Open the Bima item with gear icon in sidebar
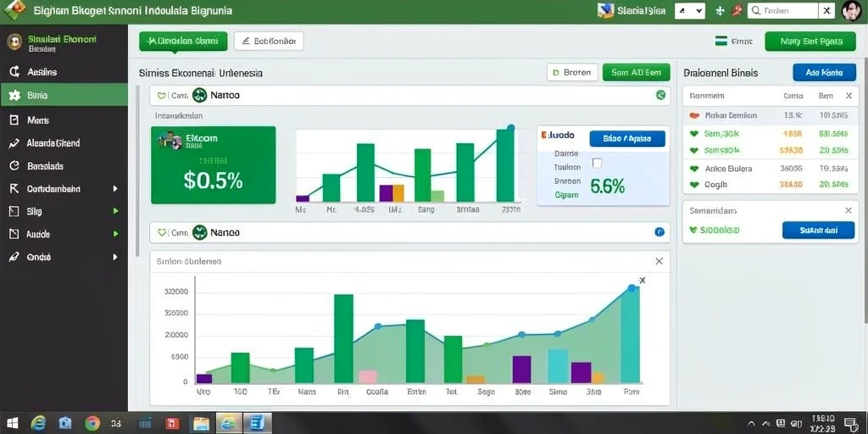 64,95
